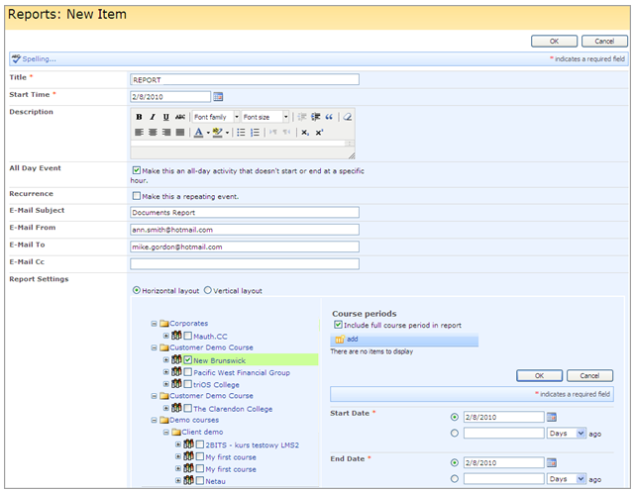The height and width of the screenshot is (492, 634).
Task: Toggle bold formatting in the Description editor
Action: tap(139, 117)
